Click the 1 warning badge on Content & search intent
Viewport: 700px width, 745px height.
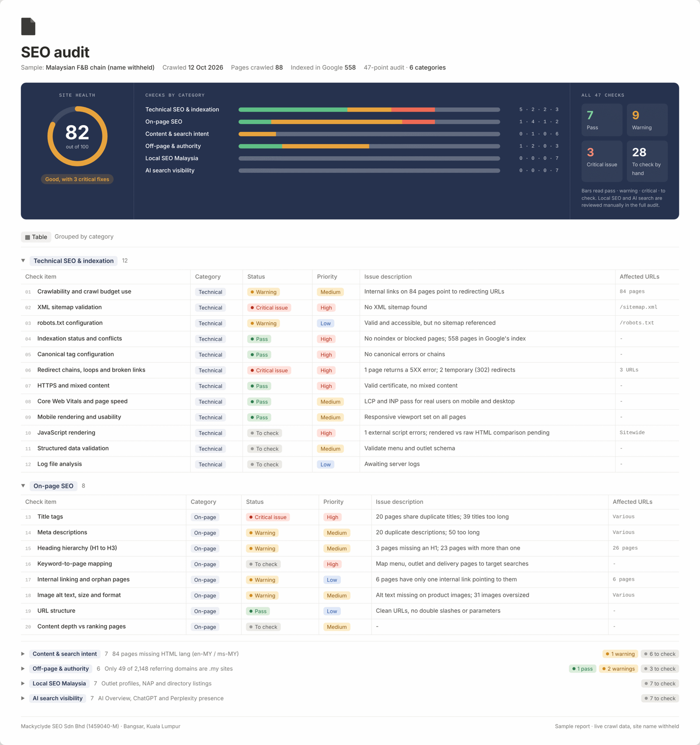pyautogui.click(x=620, y=654)
